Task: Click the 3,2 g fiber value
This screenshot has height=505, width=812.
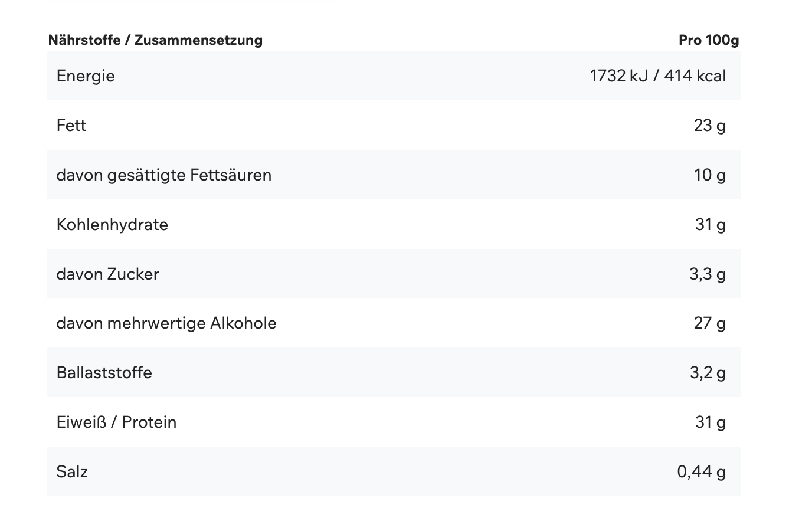Action: (x=708, y=373)
